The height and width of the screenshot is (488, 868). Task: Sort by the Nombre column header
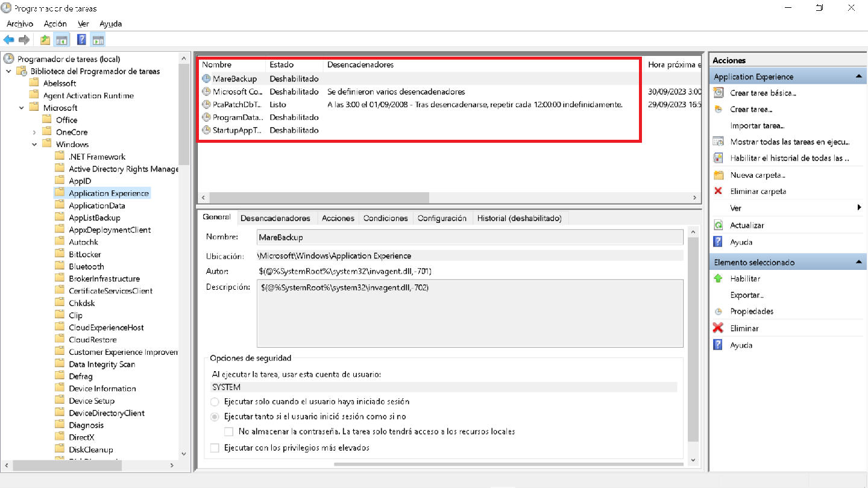pyautogui.click(x=232, y=64)
